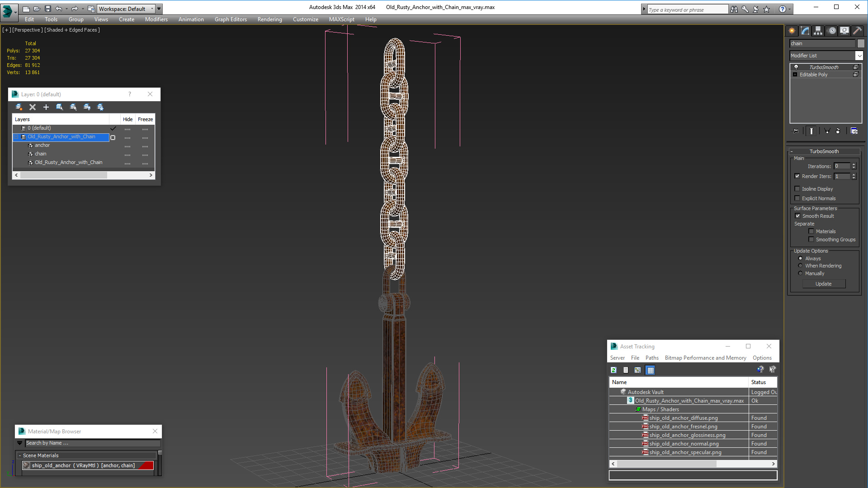Toggle Show End Result icon under modifier stack
The height and width of the screenshot is (488, 868).
(811, 131)
